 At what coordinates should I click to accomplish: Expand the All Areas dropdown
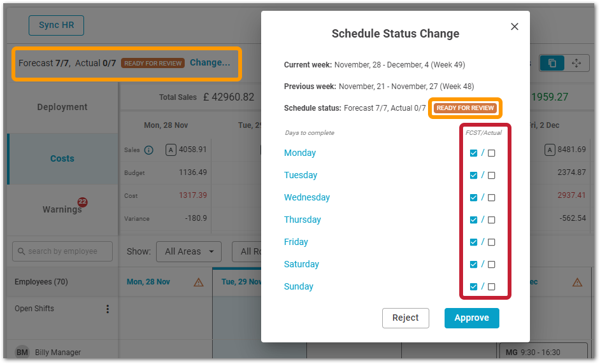click(x=189, y=251)
